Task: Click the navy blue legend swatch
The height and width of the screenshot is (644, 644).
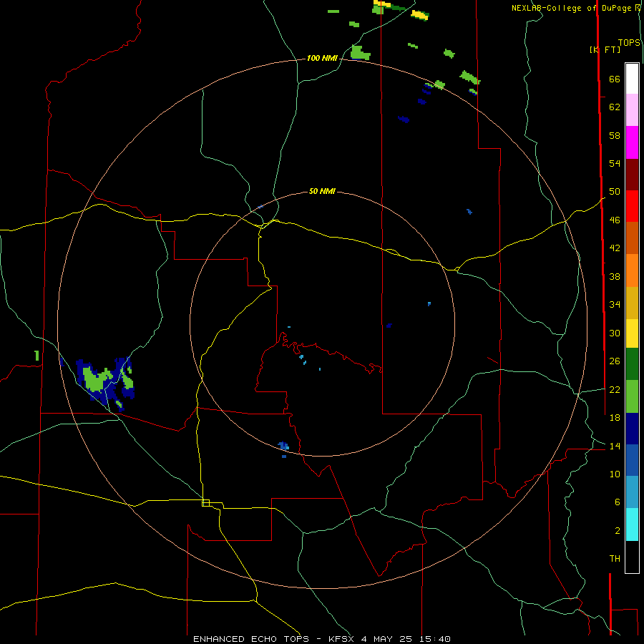Action: click(x=632, y=429)
